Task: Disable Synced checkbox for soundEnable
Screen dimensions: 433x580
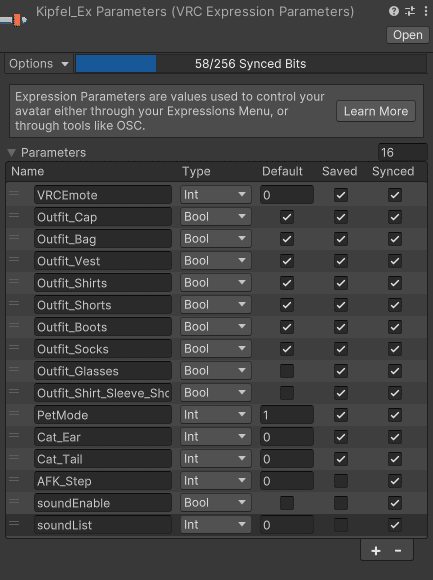Action: point(395,503)
